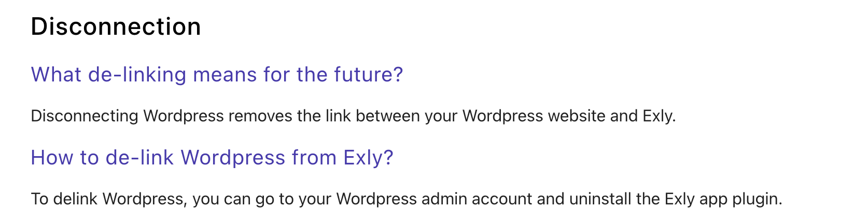Click the Disconnection section heading
868x221 pixels.
click(116, 26)
